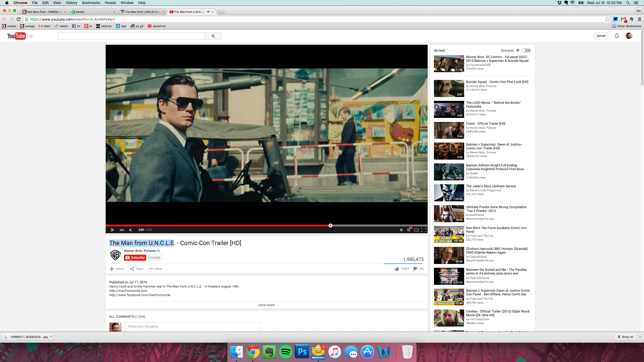Go back with the browser arrow
644x362 pixels.
point(4,19)
